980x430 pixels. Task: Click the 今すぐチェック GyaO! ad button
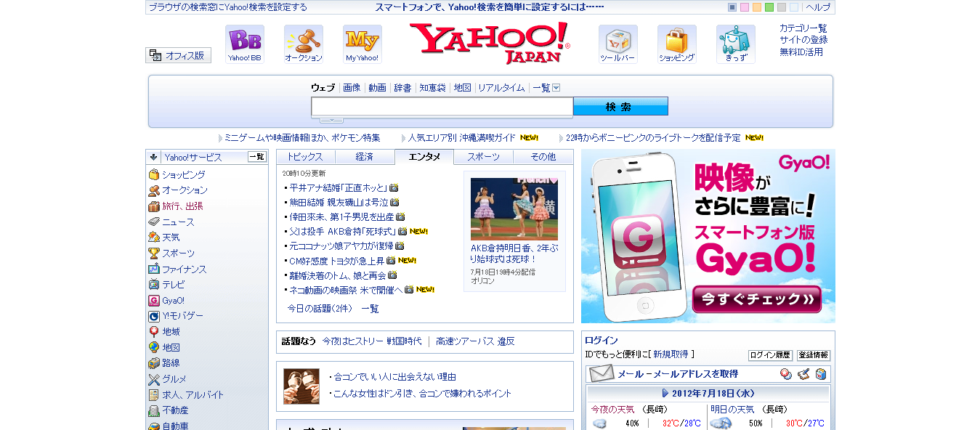coord(756,299)
